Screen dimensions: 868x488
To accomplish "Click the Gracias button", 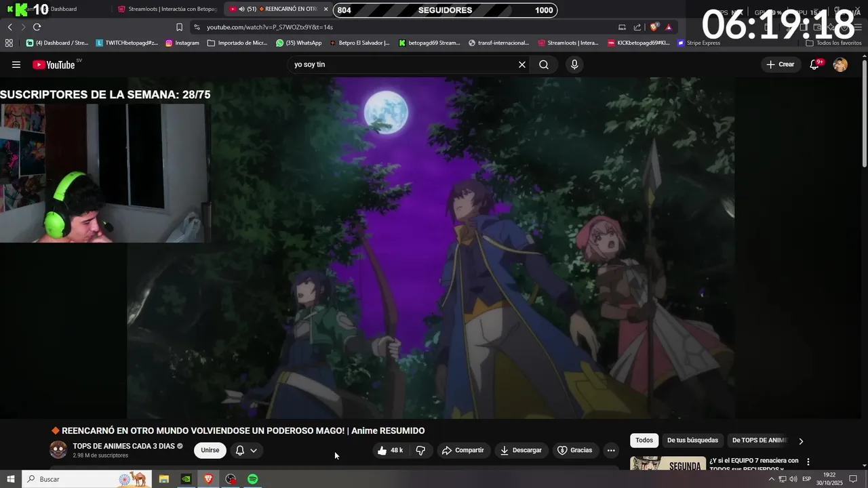I will (x=574, y=450).
